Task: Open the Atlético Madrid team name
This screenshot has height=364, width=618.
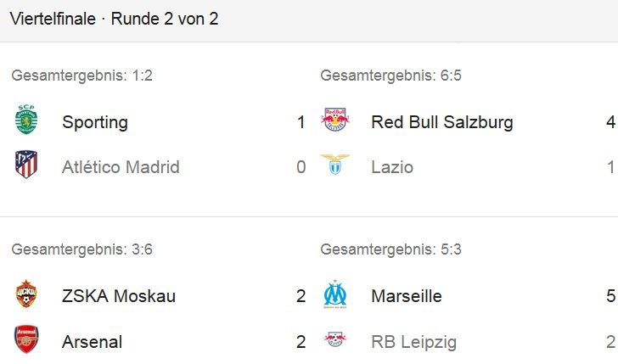Action: [x=121, y=166]
